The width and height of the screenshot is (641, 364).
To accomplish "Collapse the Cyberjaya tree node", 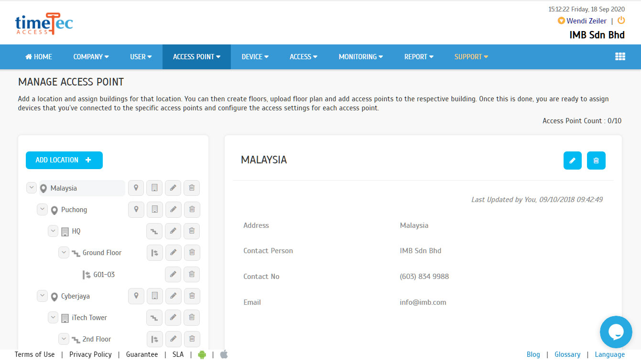I will pyautogui.click(x=42, y=296).
